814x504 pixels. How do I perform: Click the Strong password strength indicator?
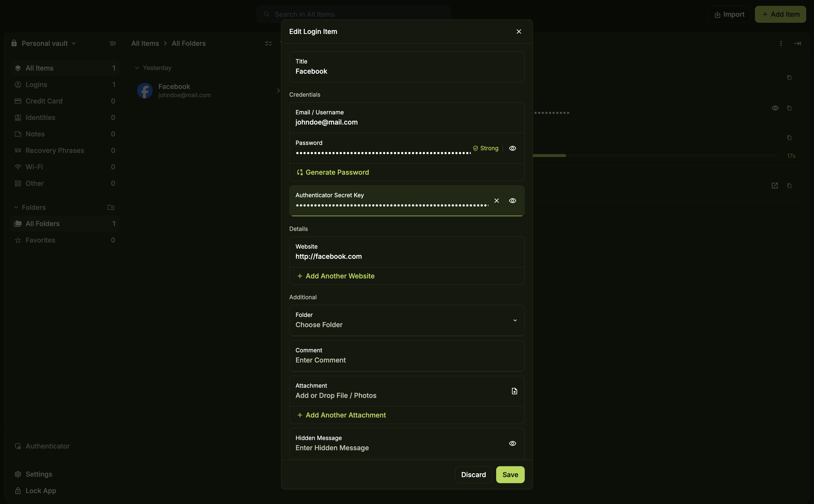point(485,148)
